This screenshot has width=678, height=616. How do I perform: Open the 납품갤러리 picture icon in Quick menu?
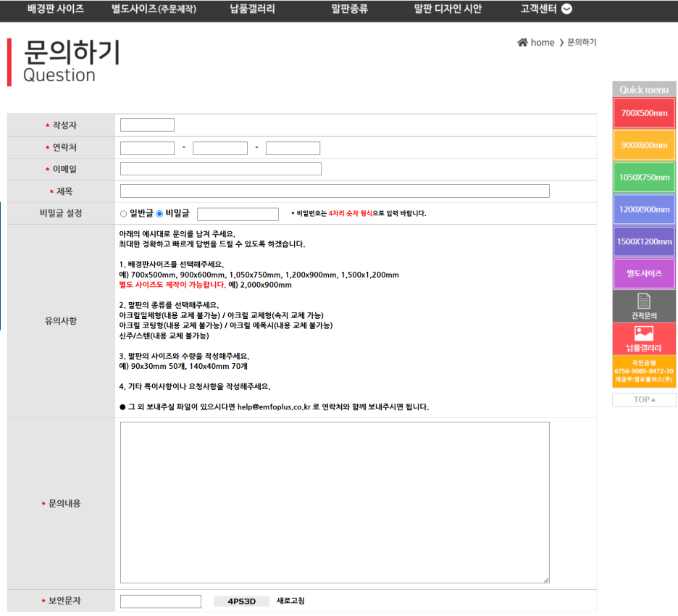[644, 333]
